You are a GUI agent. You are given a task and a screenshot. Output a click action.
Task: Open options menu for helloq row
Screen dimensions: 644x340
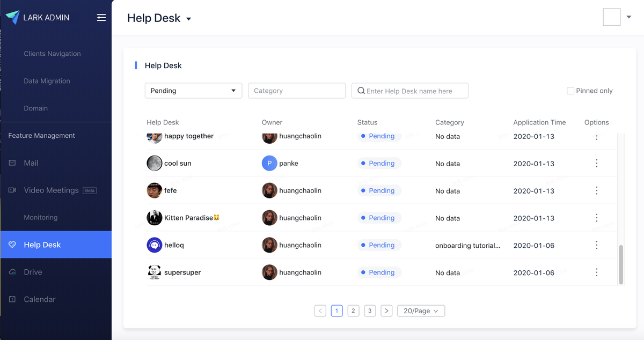596,245
